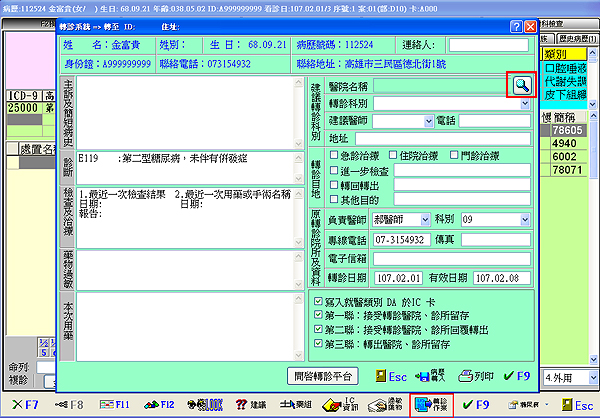Check the 轉回轉出 checkbox

click(x=334, y=184)
